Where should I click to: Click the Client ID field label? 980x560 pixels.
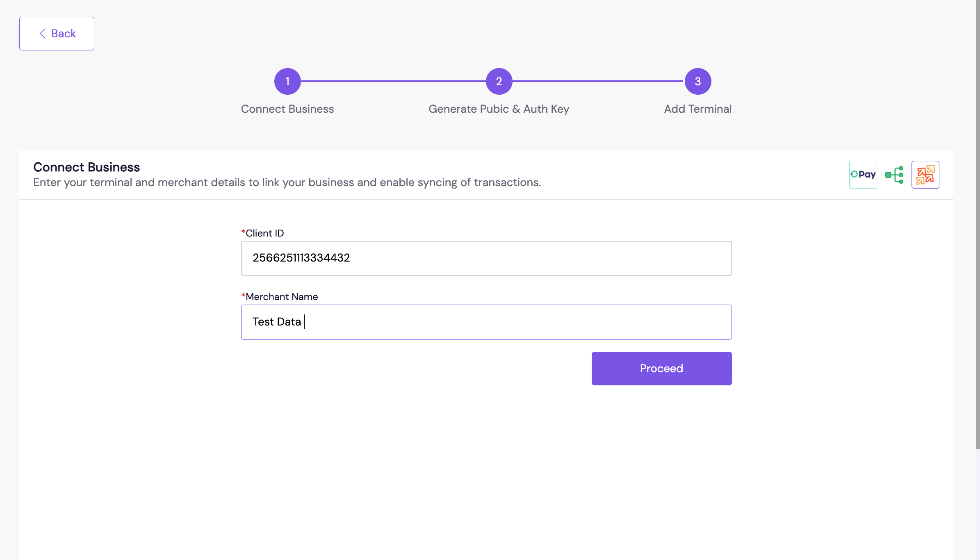[x=264, y=233]
